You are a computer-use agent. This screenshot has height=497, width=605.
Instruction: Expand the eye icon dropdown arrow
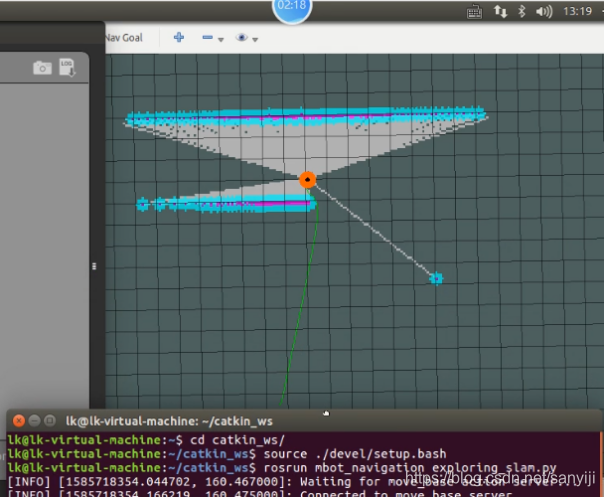[255, 39]
